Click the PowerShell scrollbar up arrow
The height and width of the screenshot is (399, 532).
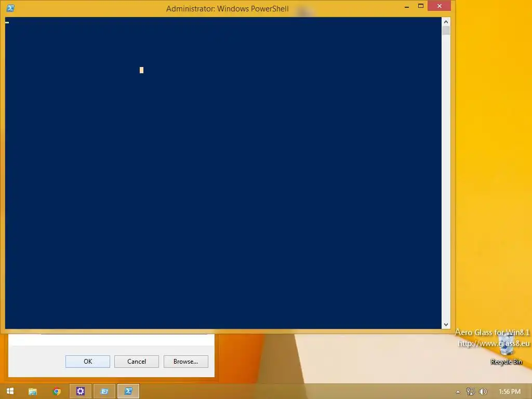pyautogui.click(x=446, y=22)
